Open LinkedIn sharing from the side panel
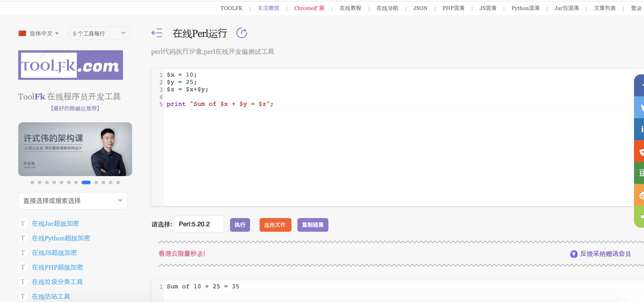Viewport: 644px width, 302px height. tap(641, 129)
